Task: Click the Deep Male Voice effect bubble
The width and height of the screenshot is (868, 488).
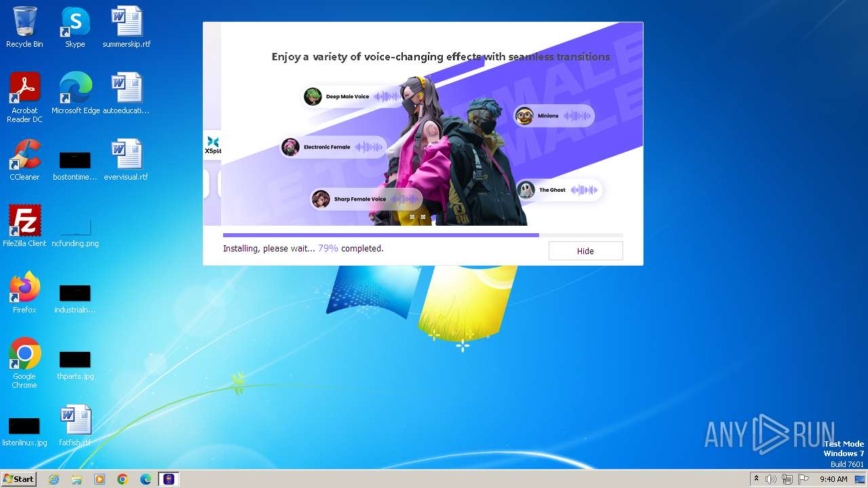Action: tap(353, 96)
